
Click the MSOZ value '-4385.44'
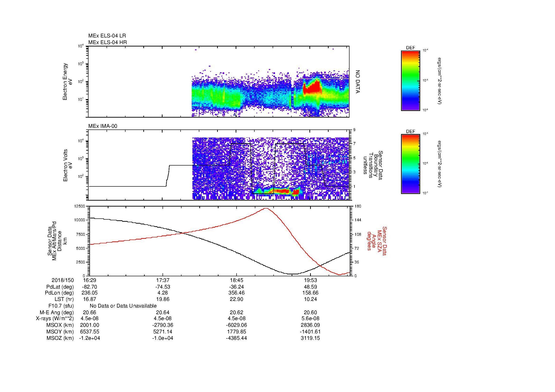tap(237, 338)
